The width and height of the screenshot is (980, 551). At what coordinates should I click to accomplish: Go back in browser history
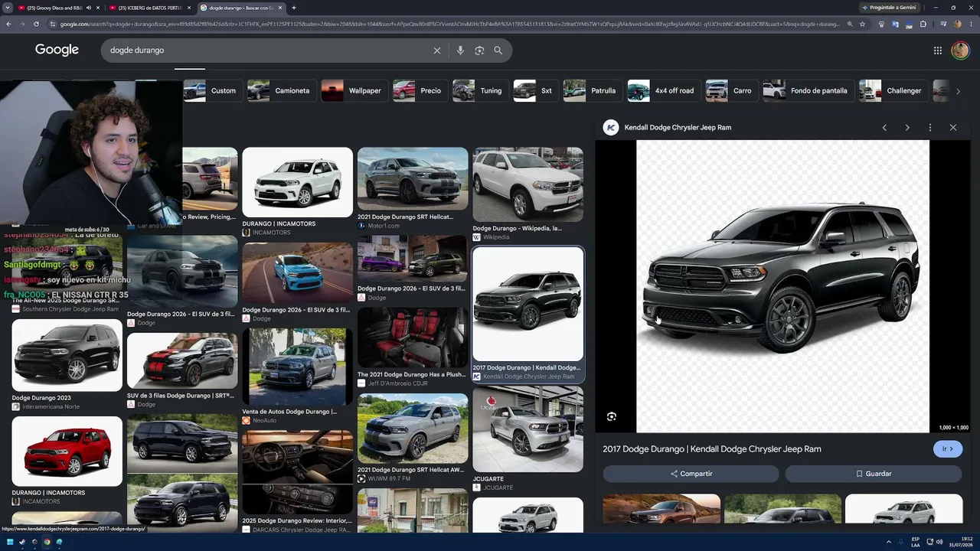pos(9,24)
